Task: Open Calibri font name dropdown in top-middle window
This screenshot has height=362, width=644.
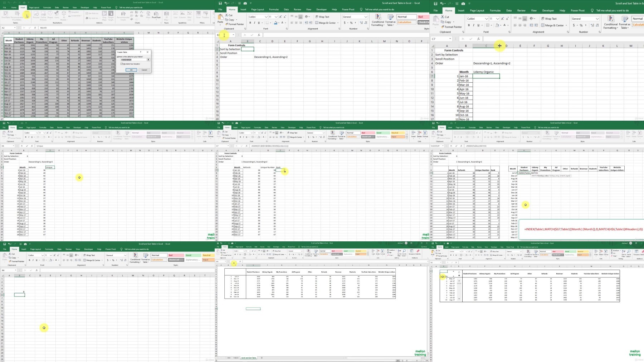Action: click(x=266, y=17)
